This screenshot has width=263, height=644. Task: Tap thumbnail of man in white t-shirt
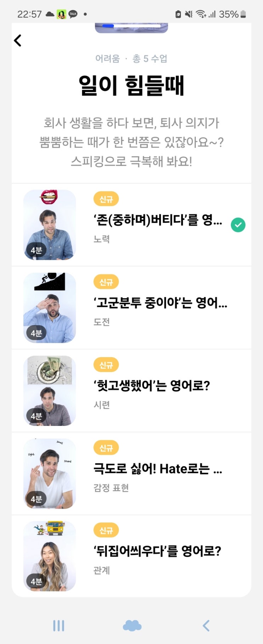pyautogui.click(x=50, y=473)
